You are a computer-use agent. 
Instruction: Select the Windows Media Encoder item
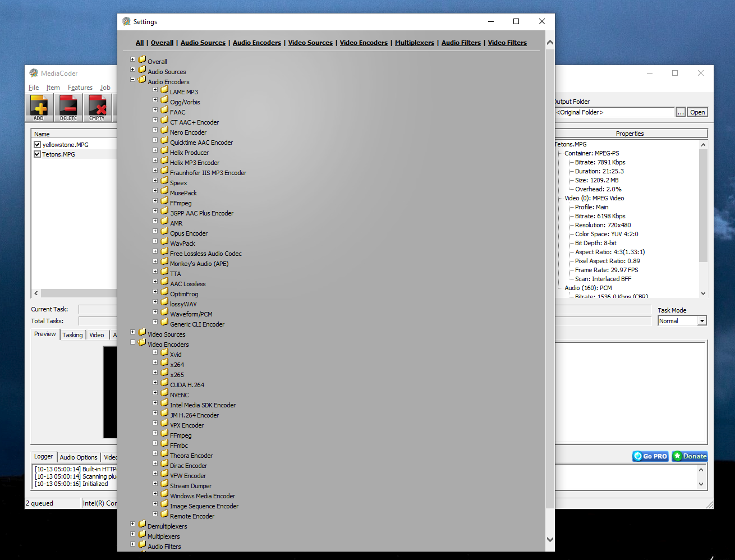[203, 496]
